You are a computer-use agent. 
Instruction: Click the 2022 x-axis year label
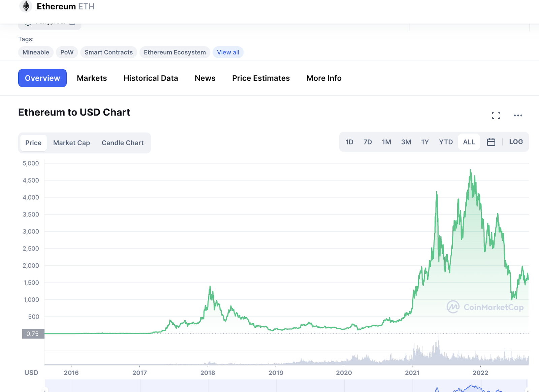480,373
